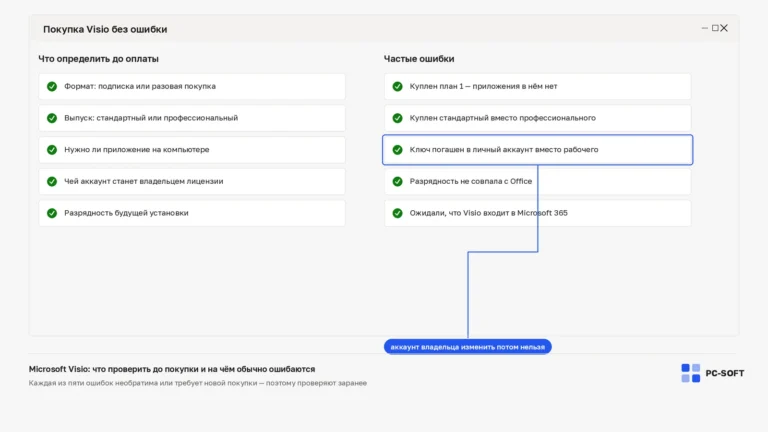Viewport: 768px width, 432px height.
Task: Select the text 'Разрядность будущей установки'
Action: (126, 213)
